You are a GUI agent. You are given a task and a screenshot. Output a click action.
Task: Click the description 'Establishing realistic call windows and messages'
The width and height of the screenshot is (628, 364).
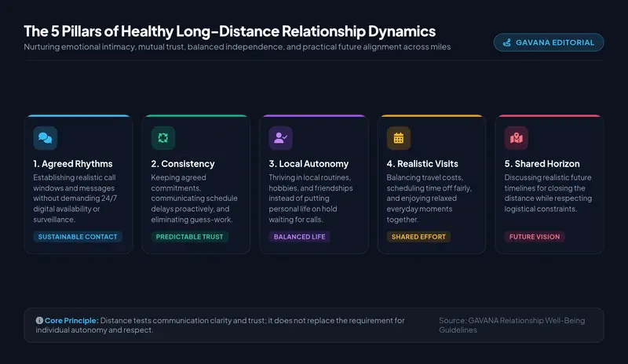tap(75, 198)
